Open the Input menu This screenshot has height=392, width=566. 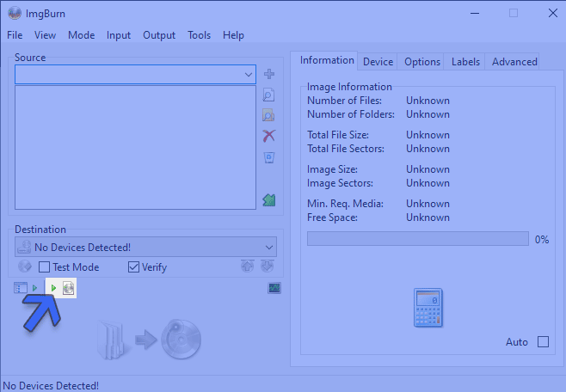pos(119,35)
